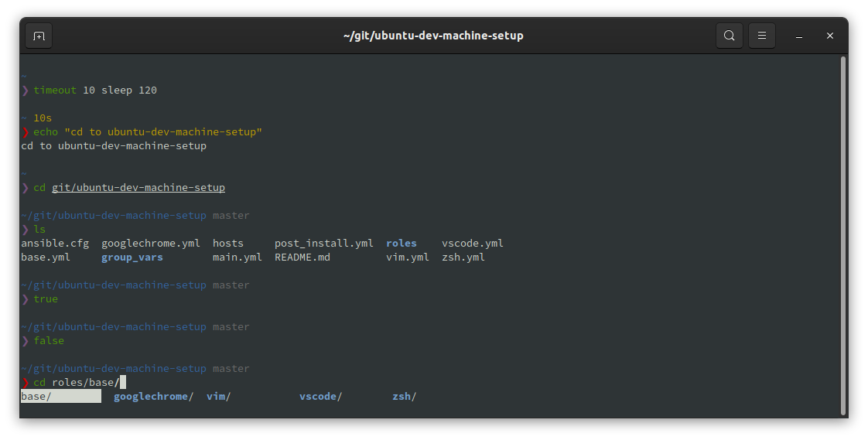Select the highlighted base/ completion

point(61,396)
